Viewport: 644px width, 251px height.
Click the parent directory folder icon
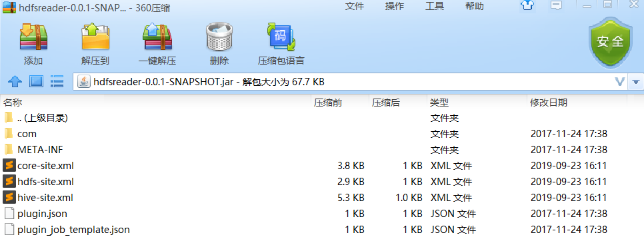pyautogui.click(x=9, y=118)
